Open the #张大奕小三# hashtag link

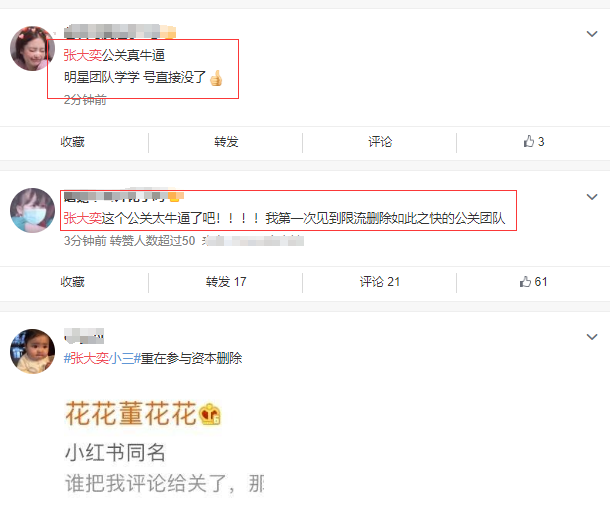pos(102,358)
